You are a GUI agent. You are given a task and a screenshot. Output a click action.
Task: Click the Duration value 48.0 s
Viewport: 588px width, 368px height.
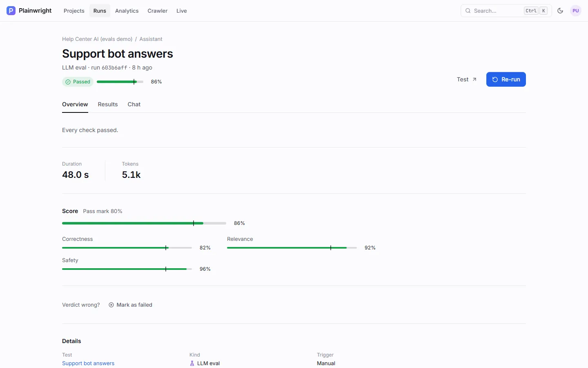pyautogui.click(x=76, y=175)
